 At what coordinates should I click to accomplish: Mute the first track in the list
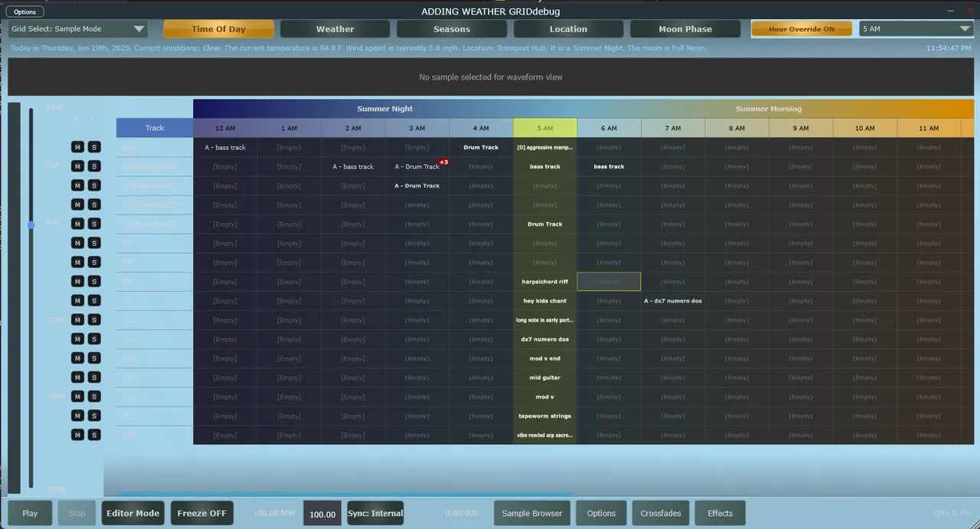pyautogui.click(x=77, y=147)
